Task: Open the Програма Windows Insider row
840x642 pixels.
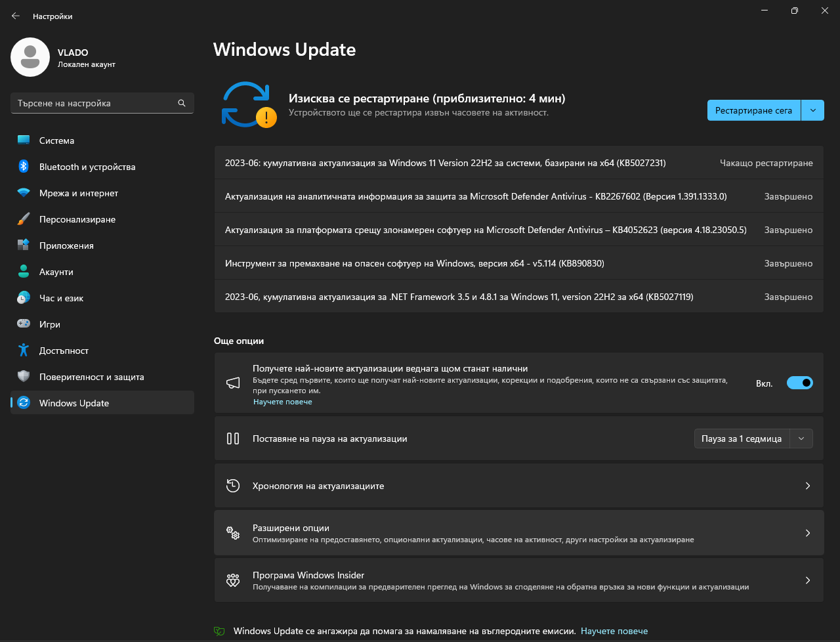Action: pos(518,580)
